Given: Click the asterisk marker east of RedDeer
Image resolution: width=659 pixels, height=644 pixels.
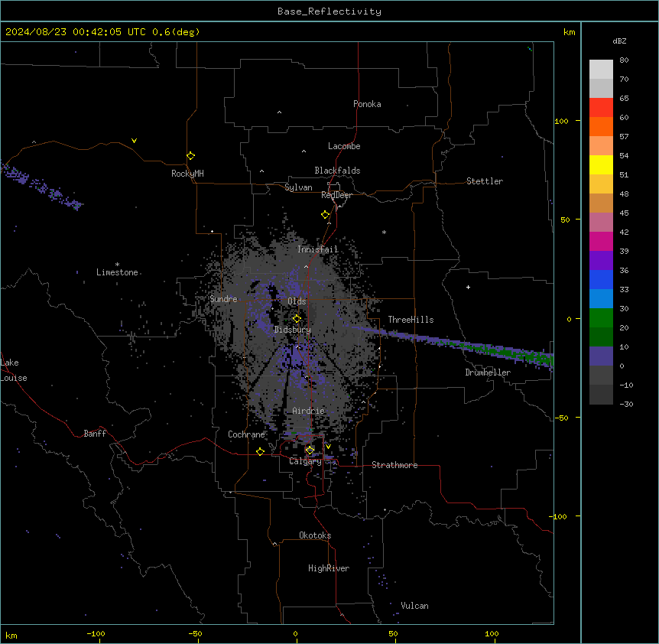Looking at the screenshot, I should click(384, 232).
